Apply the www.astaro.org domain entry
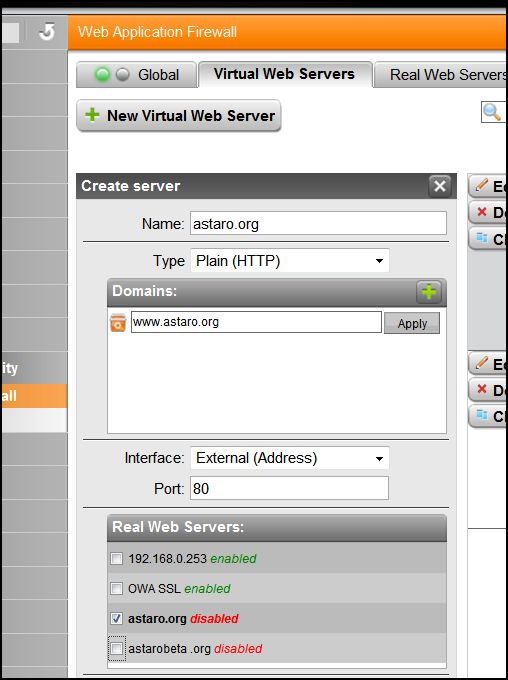 click(412, 324)
